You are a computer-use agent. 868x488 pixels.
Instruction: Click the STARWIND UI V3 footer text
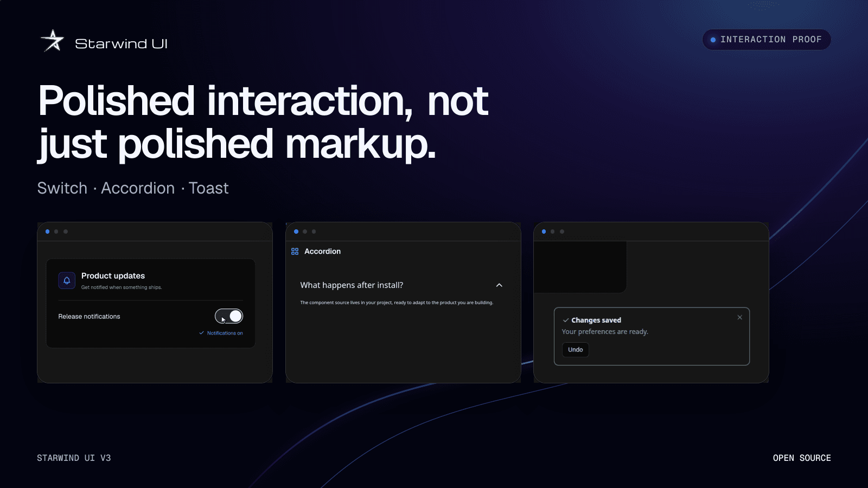click(74, 458)
